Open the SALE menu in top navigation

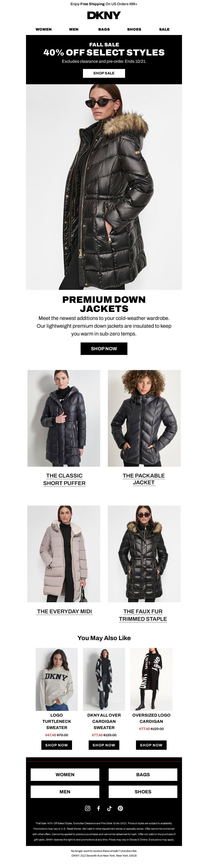coord(164,29)
